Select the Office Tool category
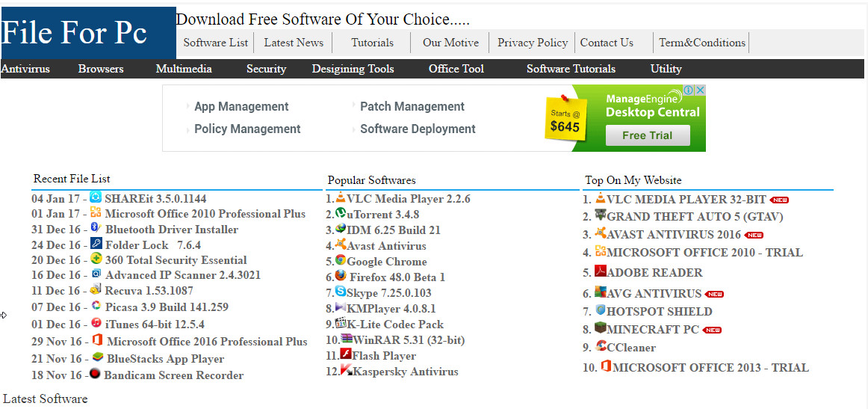 click(456, 69)
